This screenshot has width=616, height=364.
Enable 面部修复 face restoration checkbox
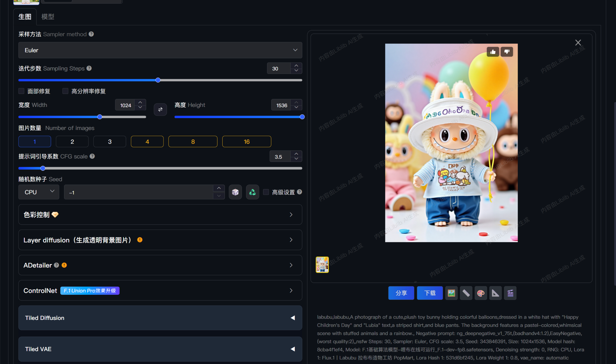[x=21, y=91]
